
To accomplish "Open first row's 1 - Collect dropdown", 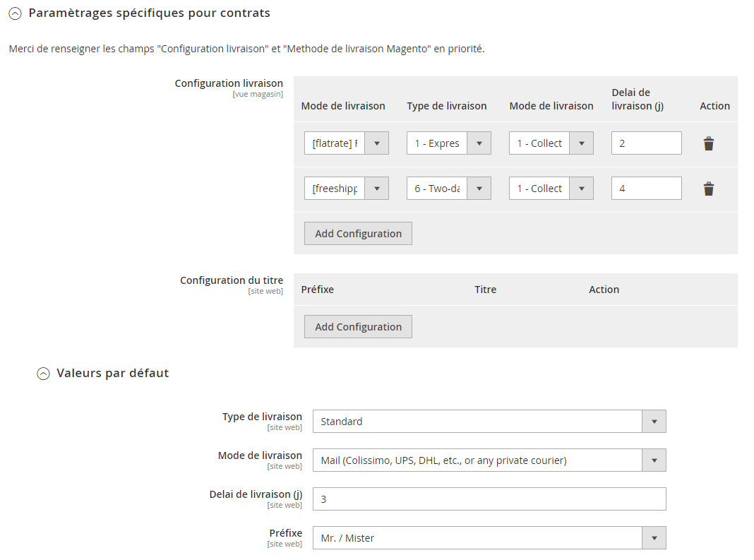I will [x=551, y=143].
